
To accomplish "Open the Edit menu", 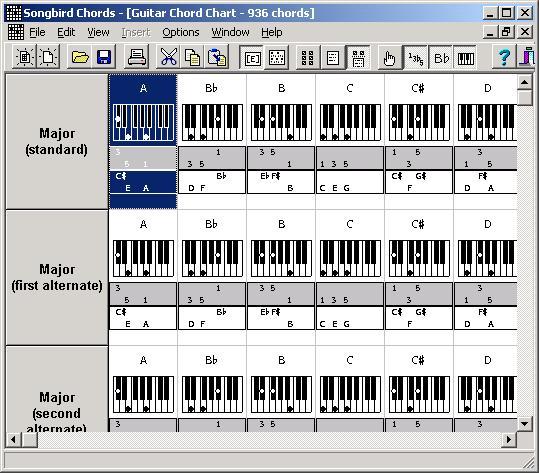I will coord(66,32).
